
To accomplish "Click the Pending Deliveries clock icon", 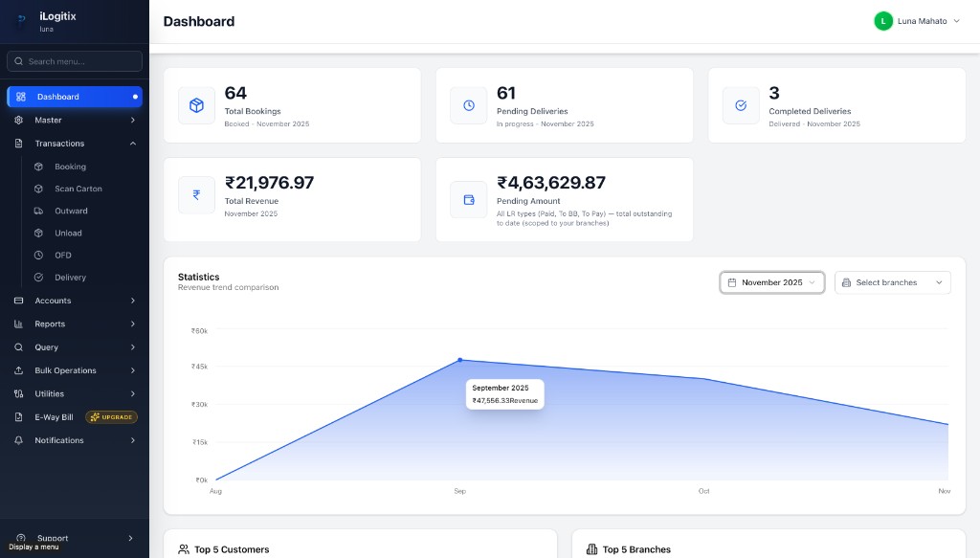I will pyautogui.click(x=469, y=105).
